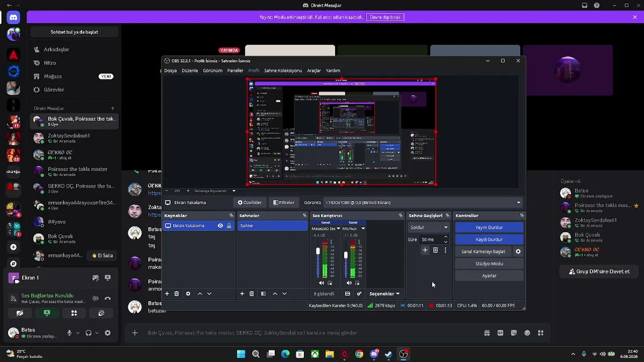Open Düzenle menu in OBS
644x362 pixels.
(x=190, y=71)
